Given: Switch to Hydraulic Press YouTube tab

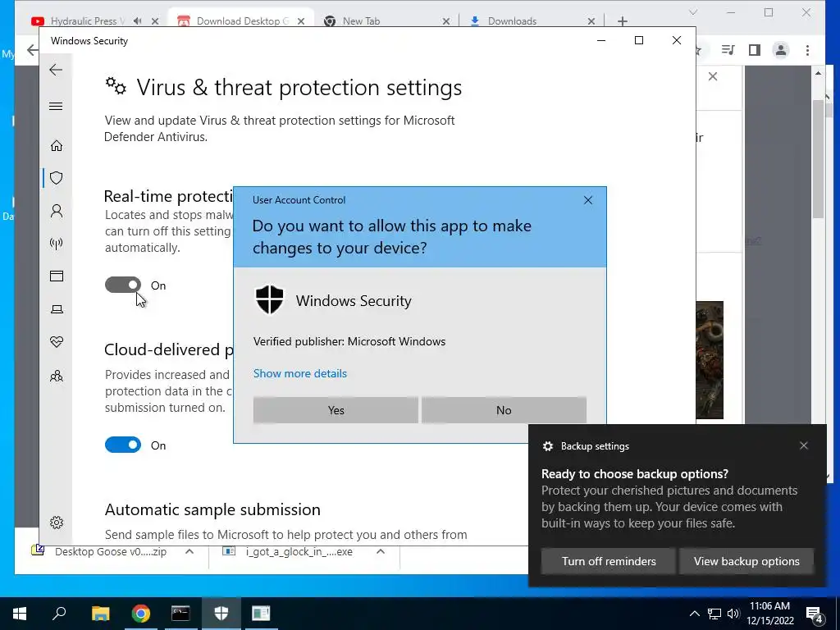Looking at the screenshot, I should pos(87,21).
